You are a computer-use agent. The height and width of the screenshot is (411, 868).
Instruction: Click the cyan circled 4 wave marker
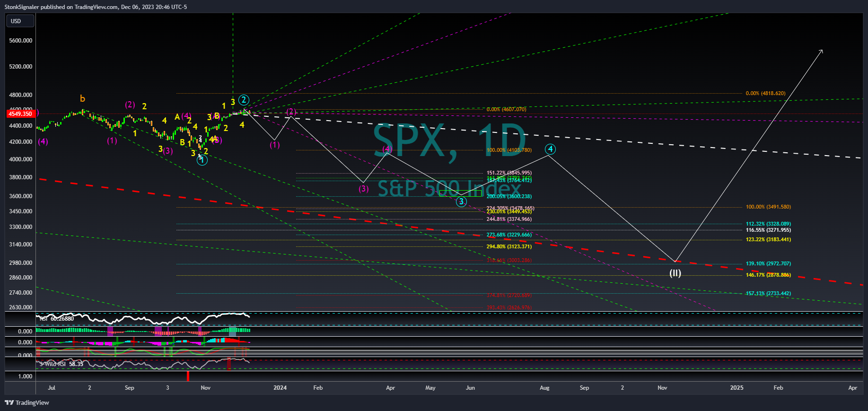tap(550, 149)
